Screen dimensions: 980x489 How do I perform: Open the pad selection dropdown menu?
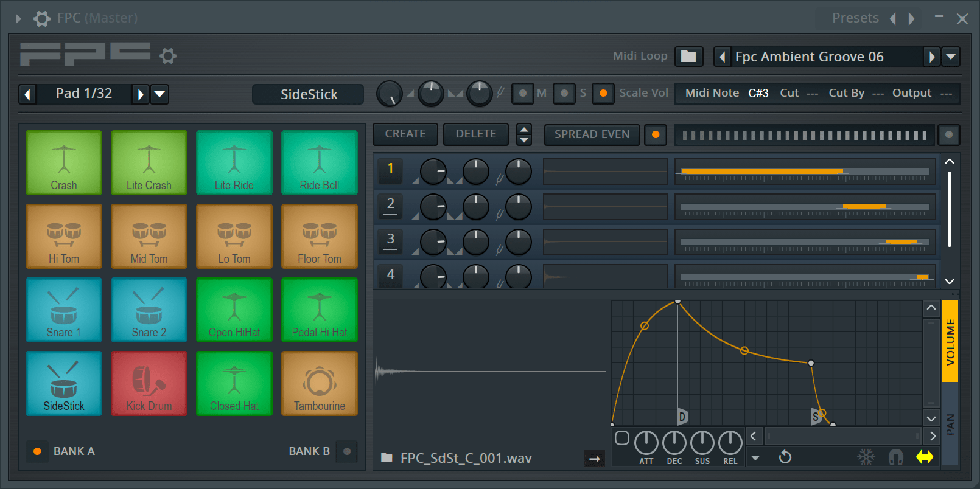point(159,94)
